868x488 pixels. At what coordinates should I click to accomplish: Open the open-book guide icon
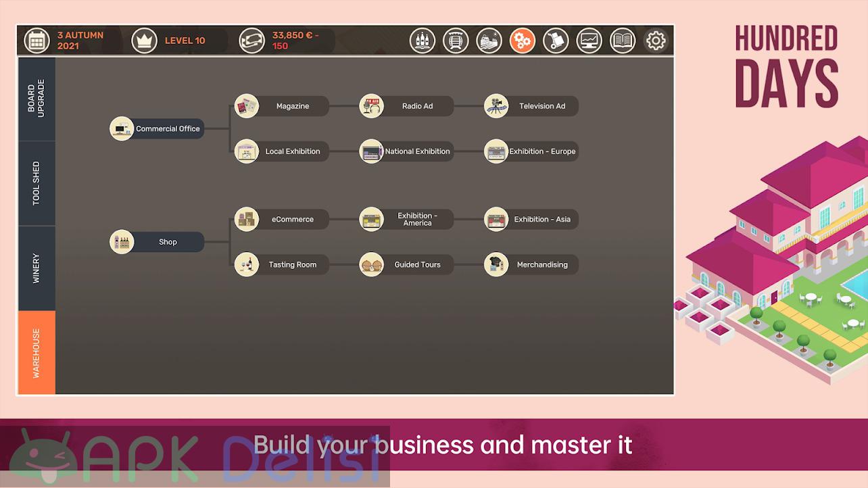(623, 41)
